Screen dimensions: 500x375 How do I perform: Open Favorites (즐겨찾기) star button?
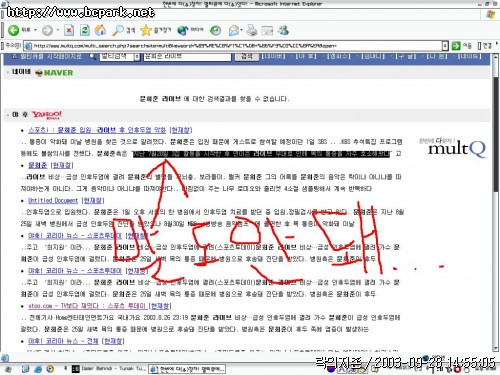click(156, 30)
